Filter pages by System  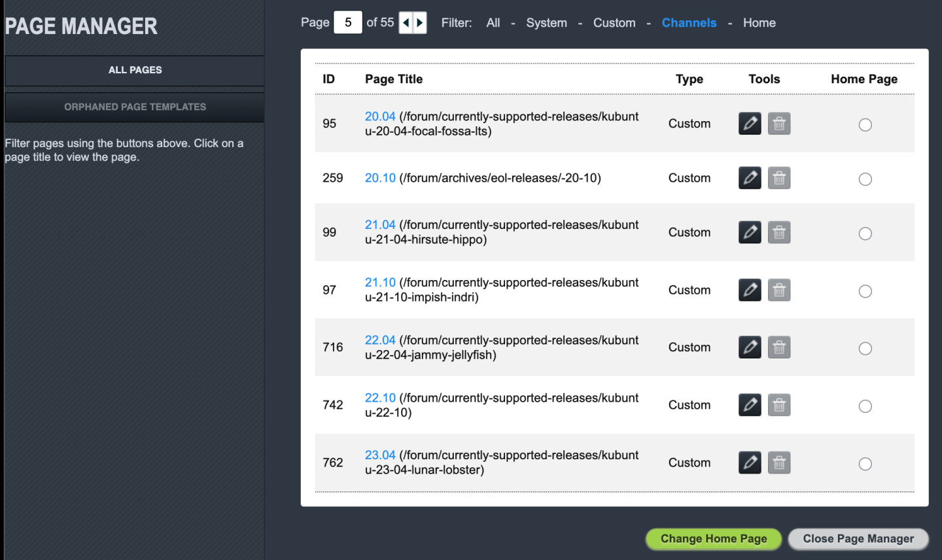[546, 23]
